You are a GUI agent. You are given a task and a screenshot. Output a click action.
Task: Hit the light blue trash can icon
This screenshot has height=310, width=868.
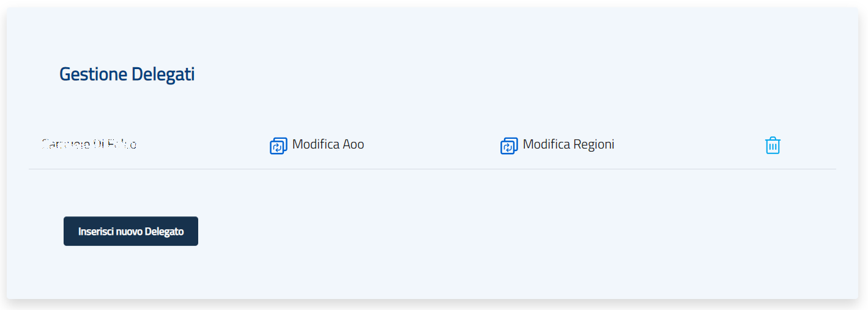(773, 146)
